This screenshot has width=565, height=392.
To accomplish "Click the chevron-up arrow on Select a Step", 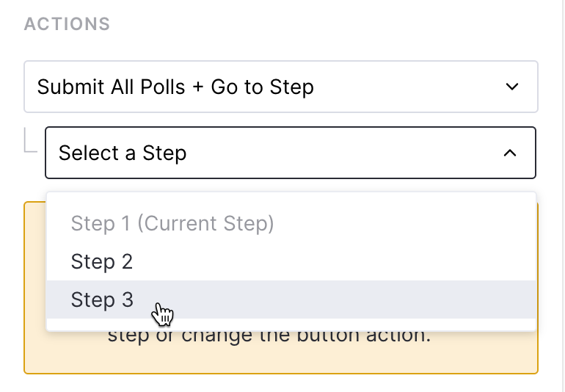I will point(509,153).
